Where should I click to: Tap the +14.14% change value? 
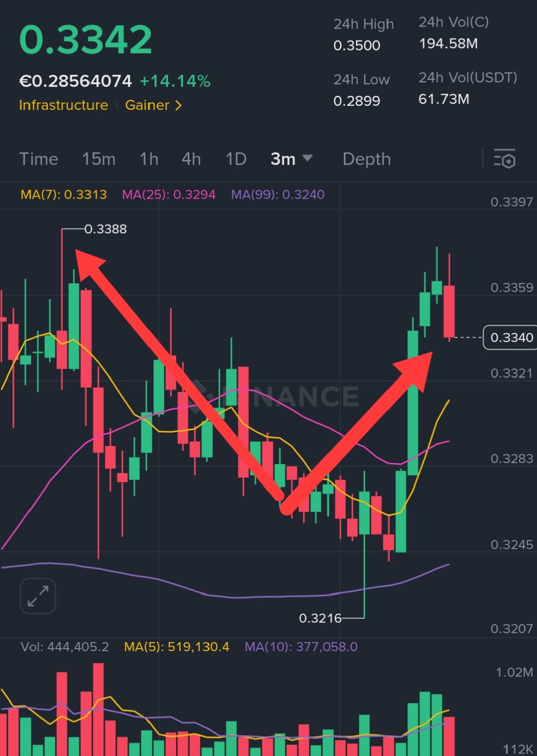coord(175,81)
